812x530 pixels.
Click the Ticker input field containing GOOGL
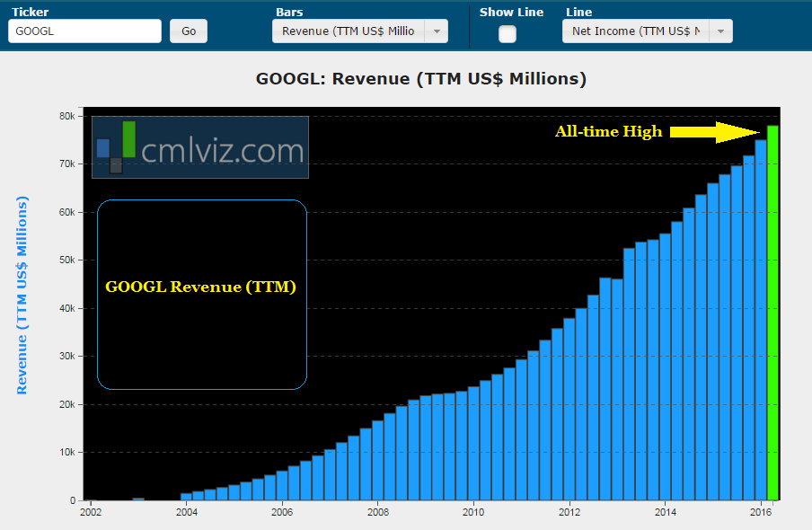coord(85,31)
